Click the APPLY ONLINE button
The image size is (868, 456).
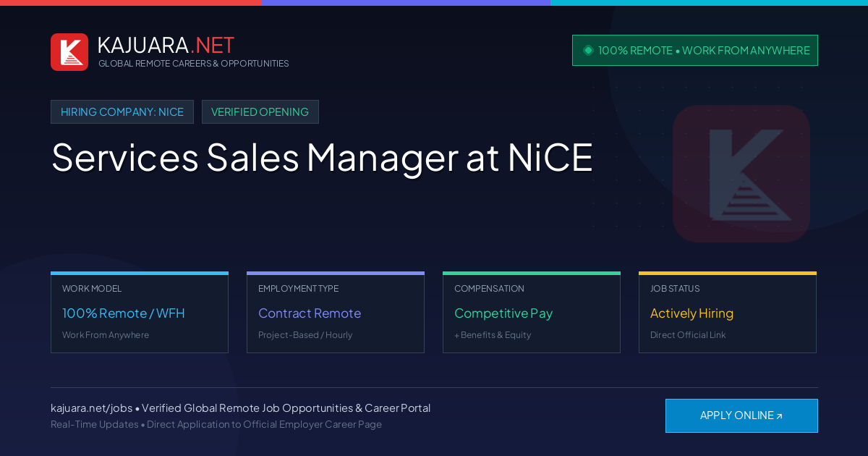[x=741, y=415]
